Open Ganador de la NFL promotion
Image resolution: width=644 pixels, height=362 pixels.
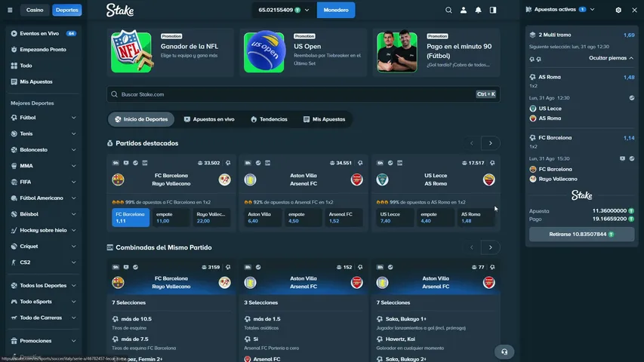coord(170,52)
